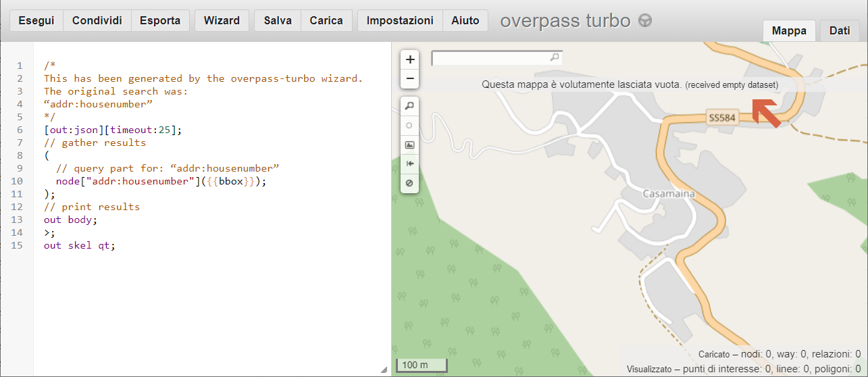The width and height of the screenshot is (868, 377).
Task: Select the Mappa tab
Action: pyautogui.click(x=789, y=30)
